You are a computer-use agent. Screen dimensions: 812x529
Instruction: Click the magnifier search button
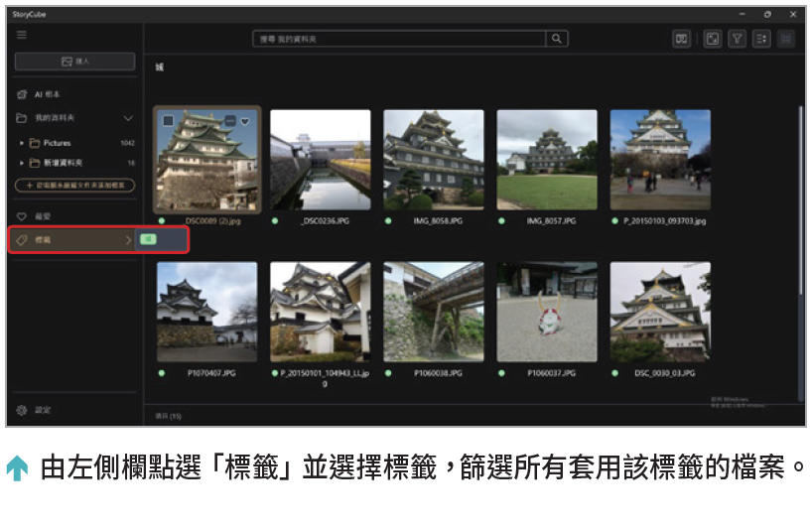[x=557, y=39]
